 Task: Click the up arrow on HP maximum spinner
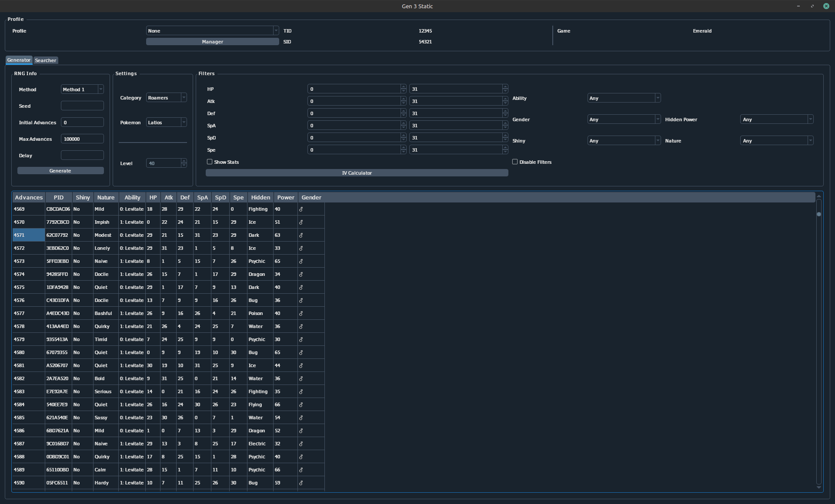tap(505, 87)
